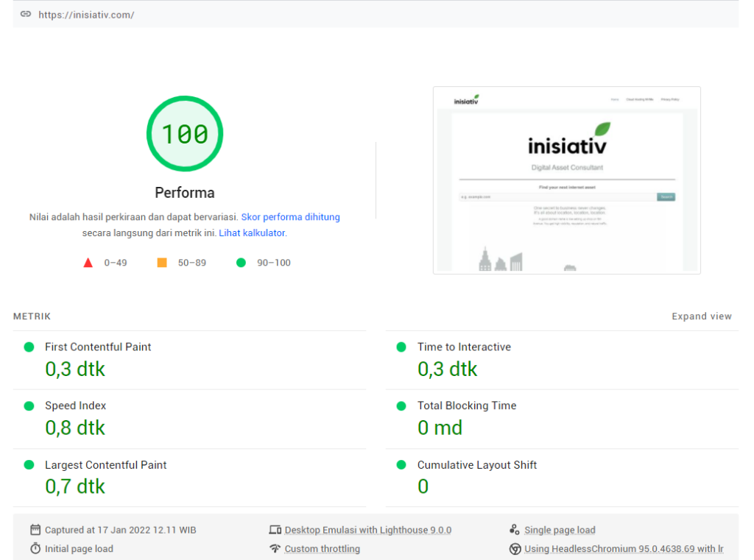Click the stopwatch icon beside Initial page load
Screen dimensions: 754x560
pos(35,548)
